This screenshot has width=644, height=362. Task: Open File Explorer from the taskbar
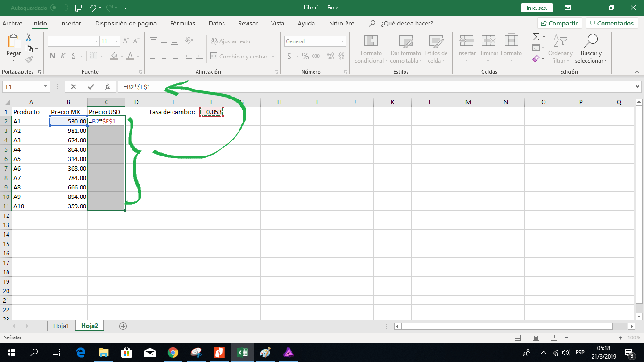point(104,353)
